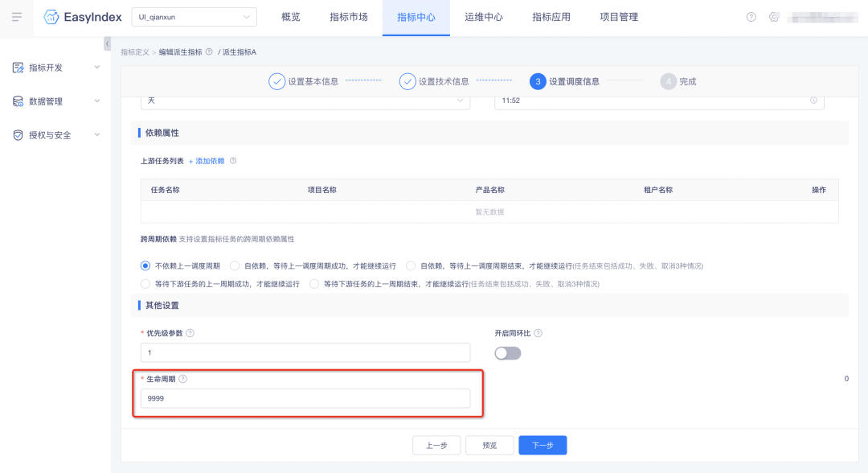
Task: Click the 租户名称 column header
Action: pos(658,190)
